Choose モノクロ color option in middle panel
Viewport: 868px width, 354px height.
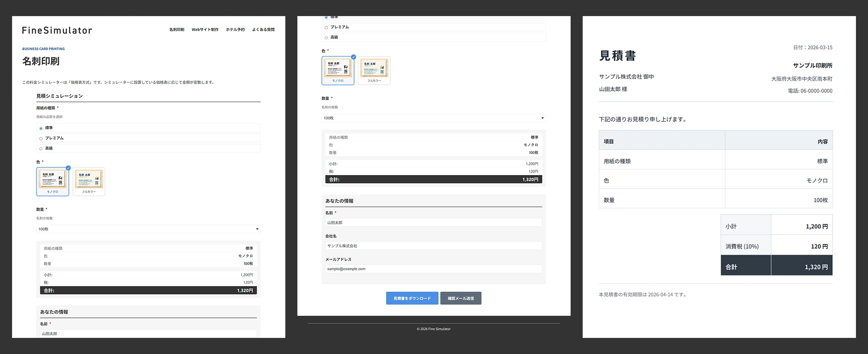pos(338,70)
